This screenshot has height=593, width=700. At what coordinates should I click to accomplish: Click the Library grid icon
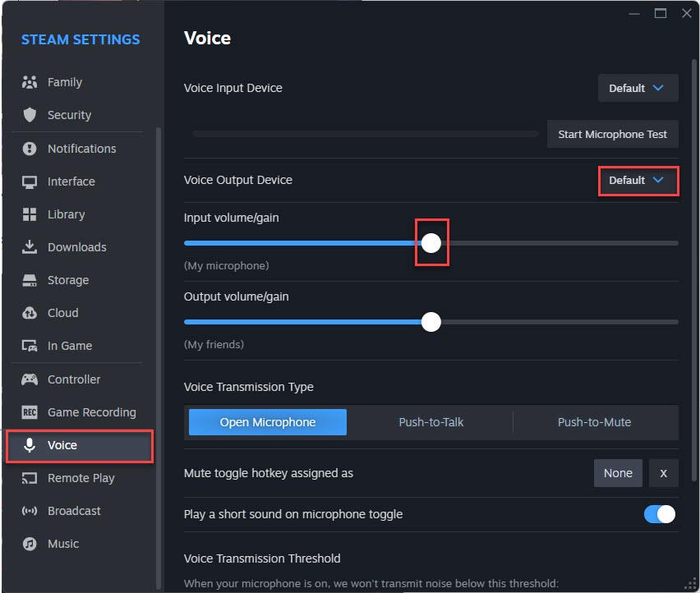pyautogui.click(x=30, y=214)
